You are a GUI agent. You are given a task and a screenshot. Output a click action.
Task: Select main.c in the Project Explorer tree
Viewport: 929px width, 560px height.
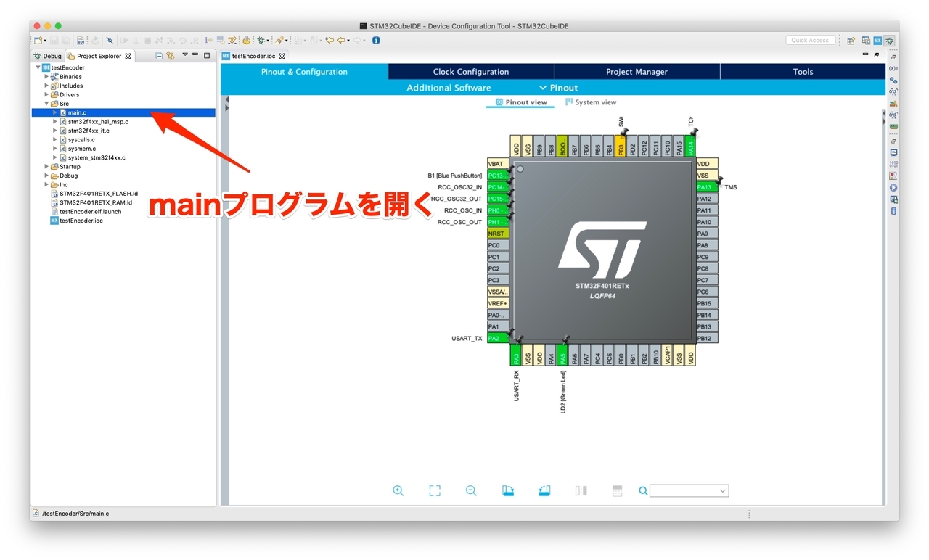(x=78, y=112)
